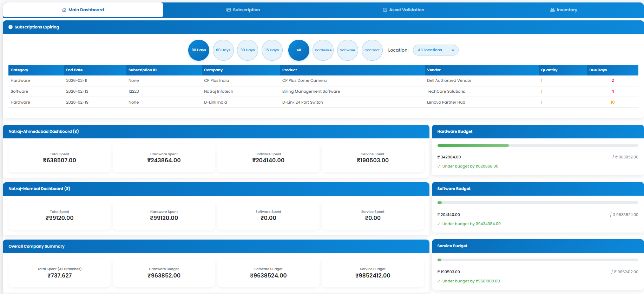Click Mumbai Total Spent ₹99120.00 card
The image size is (644, 294).
59,216
